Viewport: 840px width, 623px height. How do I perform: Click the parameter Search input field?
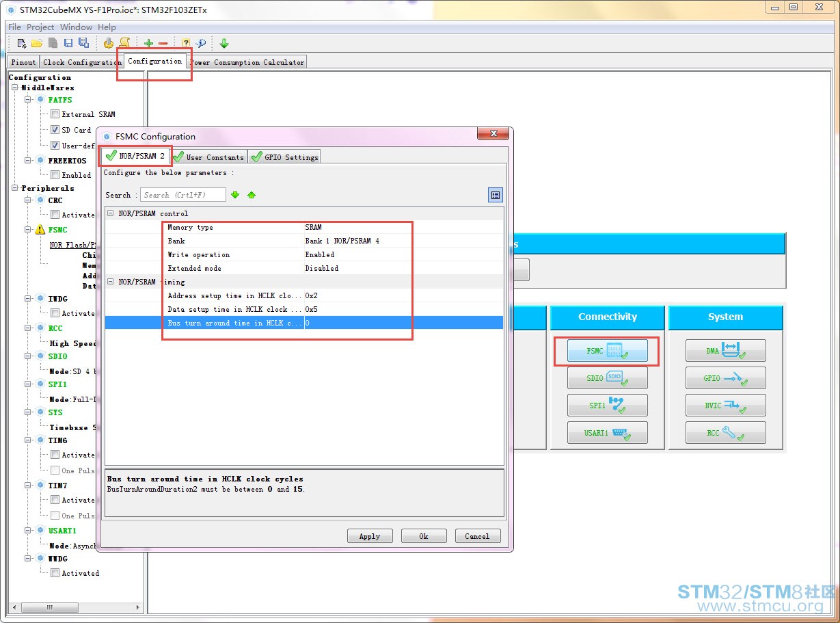(x=182, y=195)
